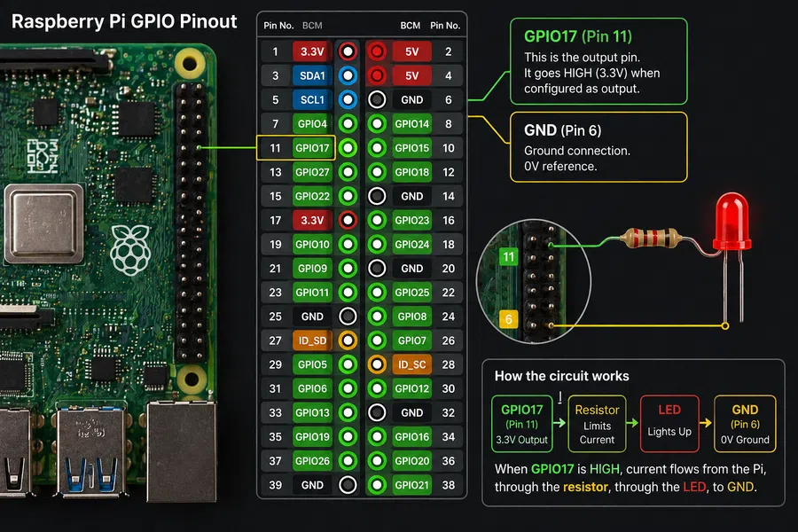This screenshot has height=532, width=798.
Task: Click the pin circle beside GND pin 6
Action: pyautogui.click(x=377, y=100)
